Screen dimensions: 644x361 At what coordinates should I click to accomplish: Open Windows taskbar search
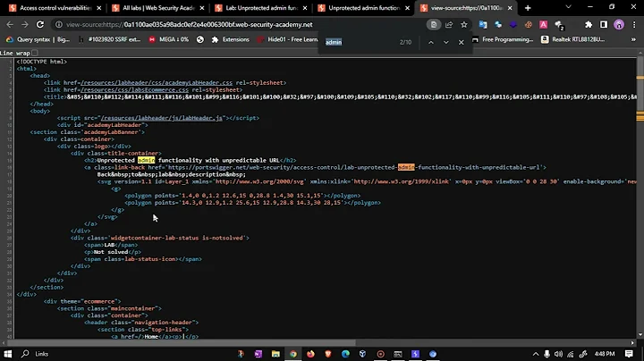[25, 354]
